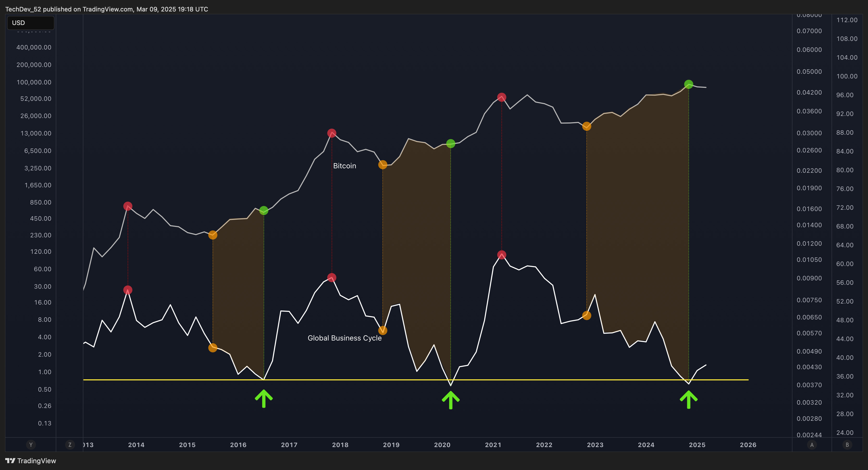Image resolution: width=868 pixels, height=470 pixels.
Task: Click the green up arrow below 2016
Action: click(x=264, y=399)
